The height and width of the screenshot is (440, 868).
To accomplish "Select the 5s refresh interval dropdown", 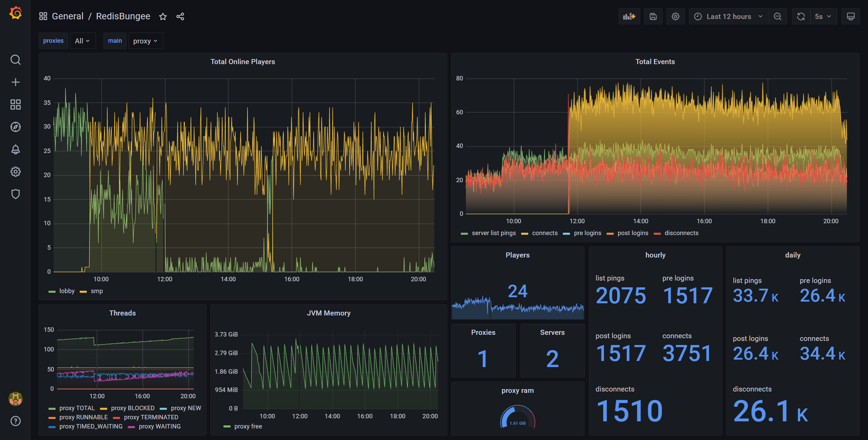I will point(823,16).
